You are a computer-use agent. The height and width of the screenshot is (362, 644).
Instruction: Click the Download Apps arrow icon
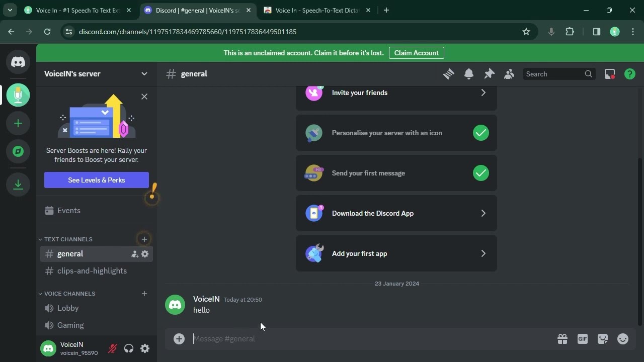click(x=18, y=185)
